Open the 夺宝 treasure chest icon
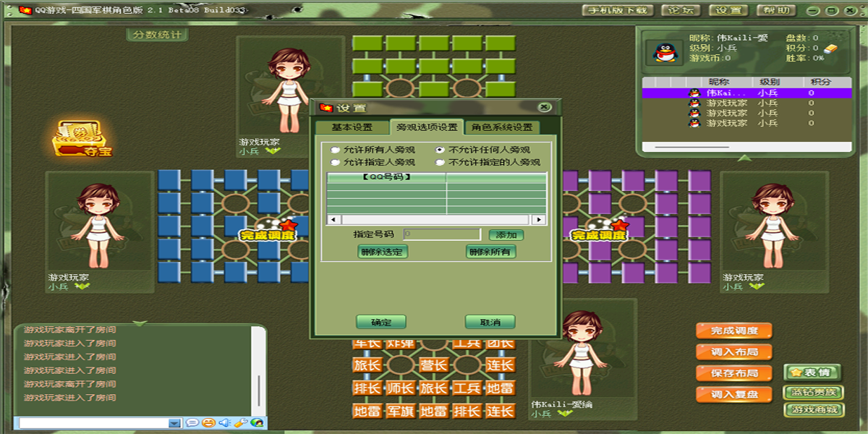The width and height of the screenshot is (868, 434). 83,138
